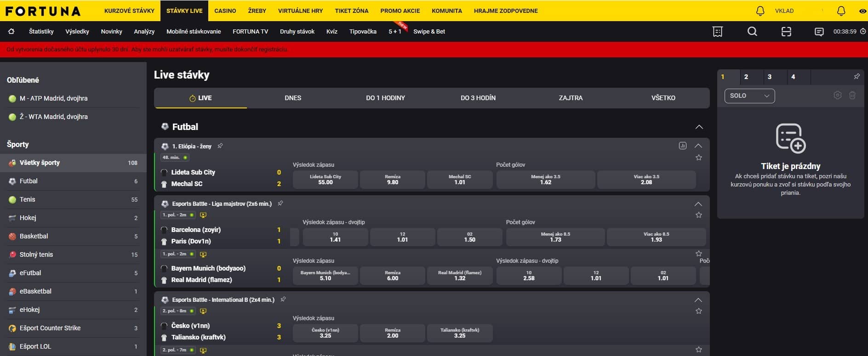Open live stream icon for Barcelona (zoyir) match

[x=203, y=215]
